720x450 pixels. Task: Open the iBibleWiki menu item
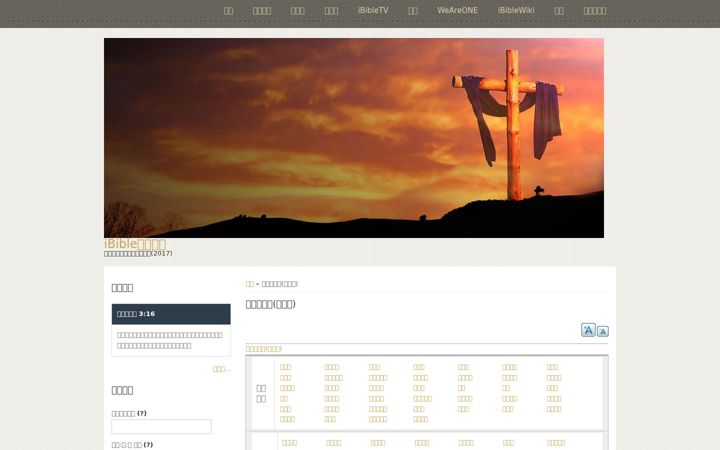tap(516, 10)
